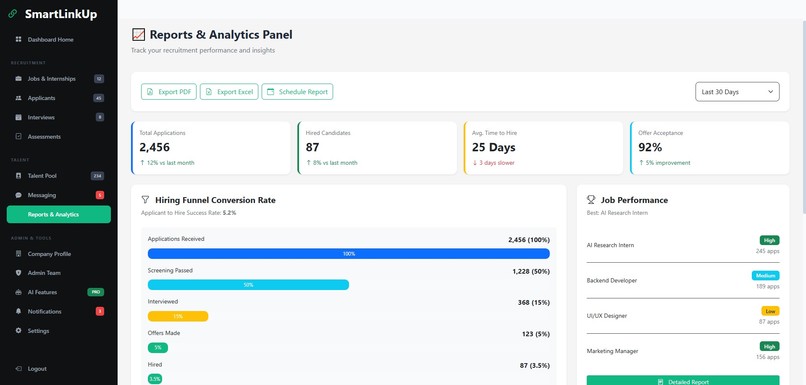
Task: Click the Backend Developer job row
Action: [683, 281]
